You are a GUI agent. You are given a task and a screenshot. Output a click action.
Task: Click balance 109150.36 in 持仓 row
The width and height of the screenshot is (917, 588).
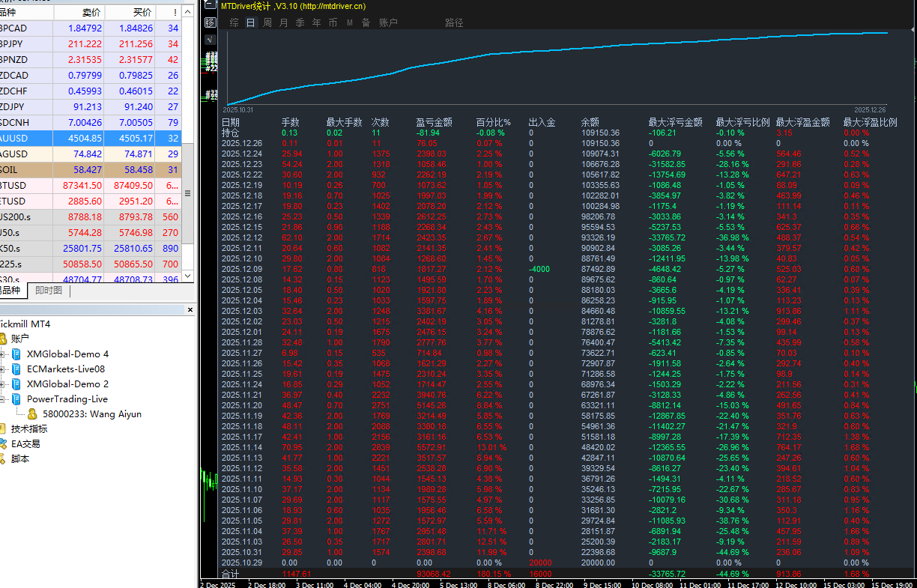click(600, 133)
